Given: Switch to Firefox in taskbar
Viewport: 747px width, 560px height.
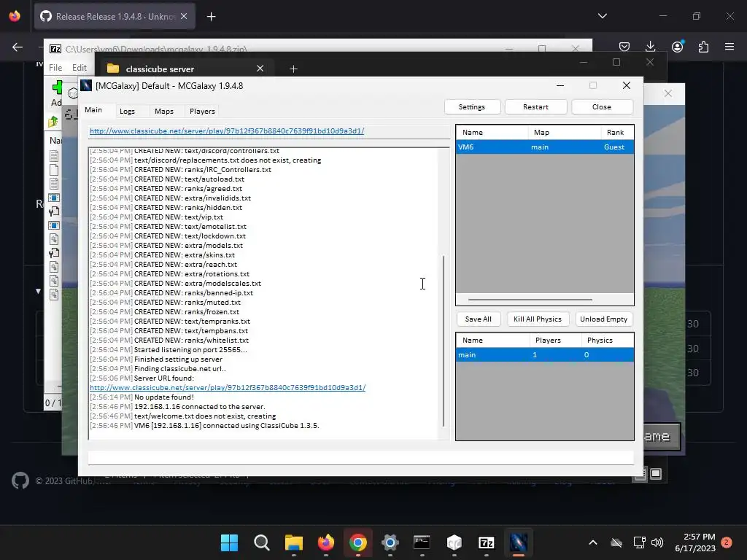Looking at the screenshot, I should click(326, 542).
